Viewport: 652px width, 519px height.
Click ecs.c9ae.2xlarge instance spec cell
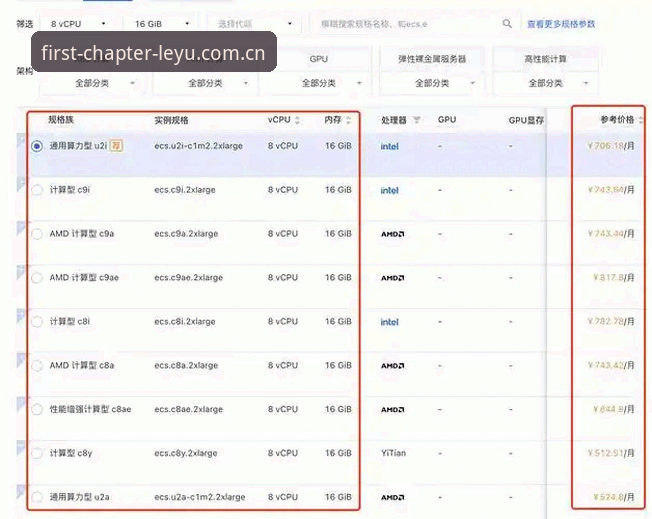pos(188,278)
